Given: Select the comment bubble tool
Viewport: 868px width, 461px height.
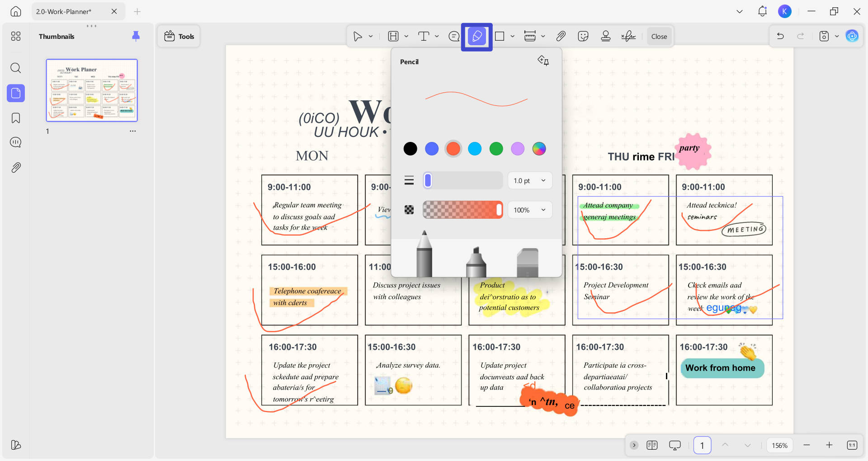Looking at the screenshot, I should pyautogui.click(x=454, y=36).
